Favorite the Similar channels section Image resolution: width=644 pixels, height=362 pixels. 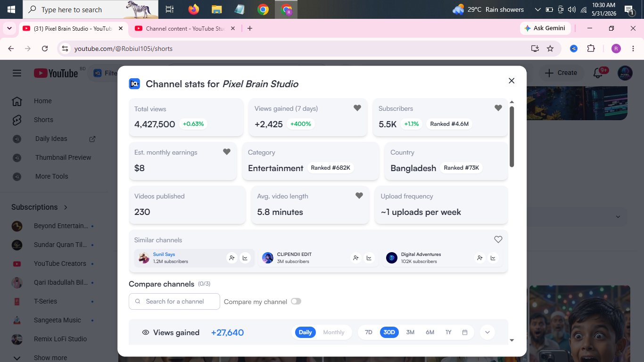coord(498,239)
